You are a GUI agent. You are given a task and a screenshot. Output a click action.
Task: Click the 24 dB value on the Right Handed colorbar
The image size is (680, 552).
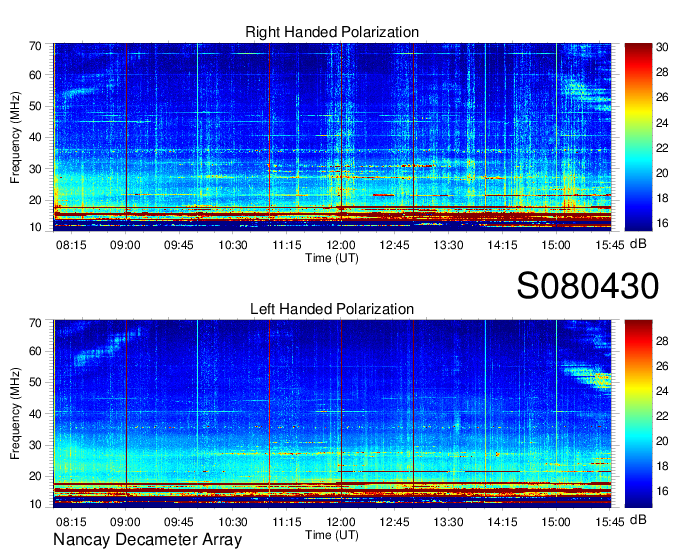tap(662, 123)
